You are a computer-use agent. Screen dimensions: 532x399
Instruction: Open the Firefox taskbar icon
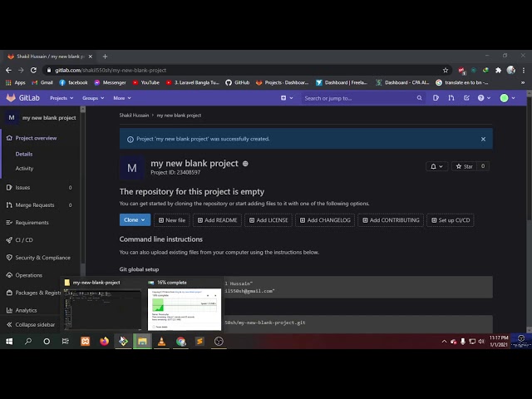point(104,342)
